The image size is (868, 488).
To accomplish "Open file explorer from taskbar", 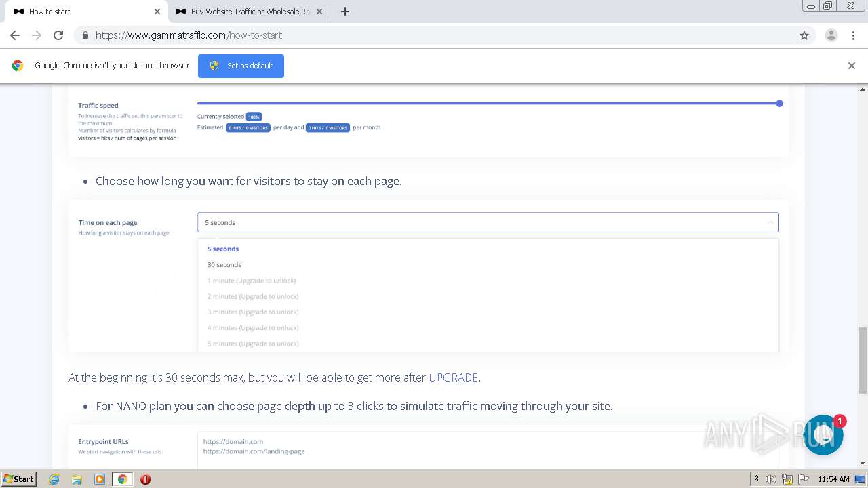I will click(77, 479).
